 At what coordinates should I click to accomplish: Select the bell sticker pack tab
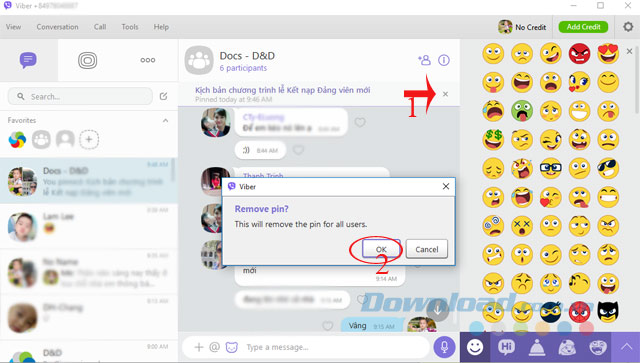pos(537,347)
